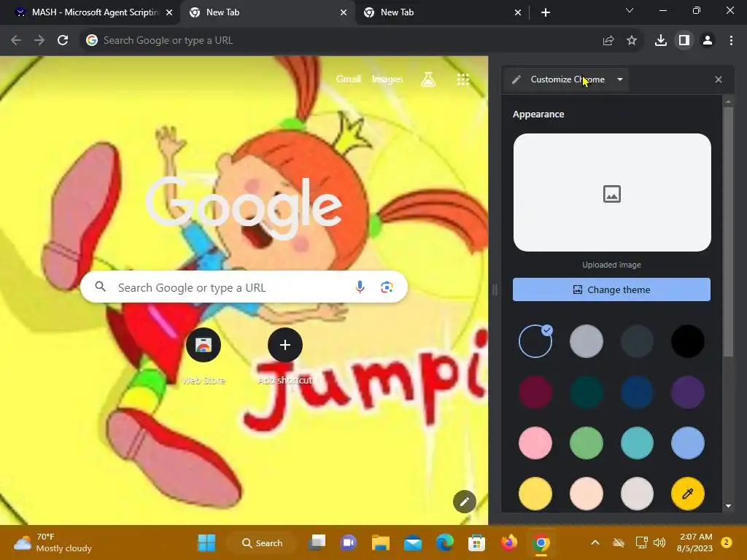Select the green color swatch
Image resolution: width=747 pixels, height=560 pixels.
click(x=587, y=443)
